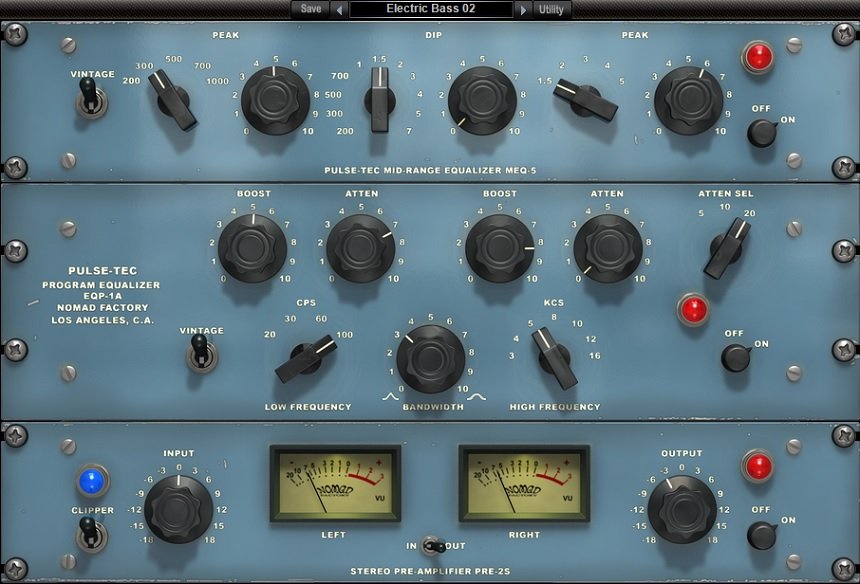860x584 pixels.
Task: Toggle the PRE-2S Off/On power knob
Action: tap(762, 535)
